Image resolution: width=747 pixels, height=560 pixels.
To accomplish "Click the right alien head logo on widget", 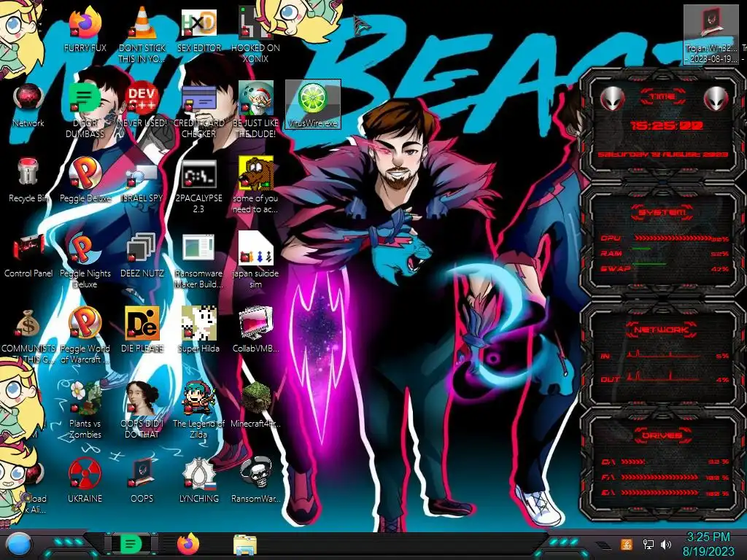I will pyautogui.click(x=716, y=99).
